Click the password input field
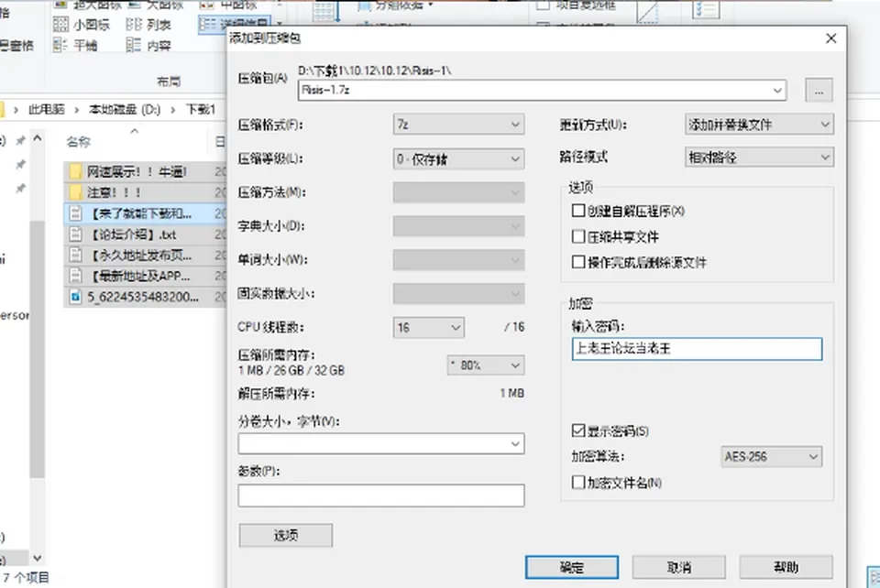 point(697,349)
